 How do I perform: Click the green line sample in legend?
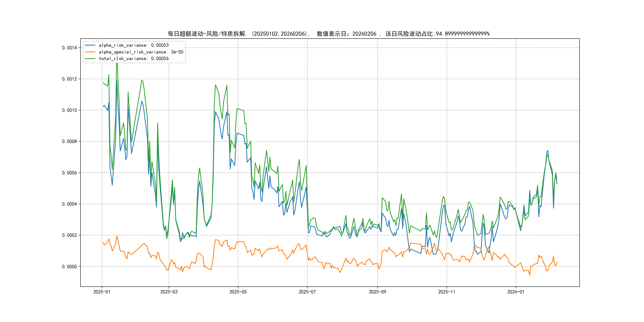(x=90, y=58)
